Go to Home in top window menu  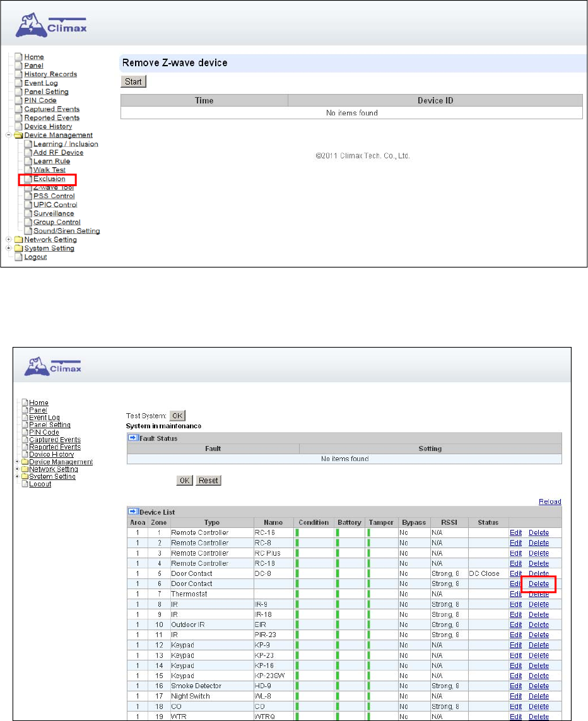pyautogui.click(x=34, y=57)
